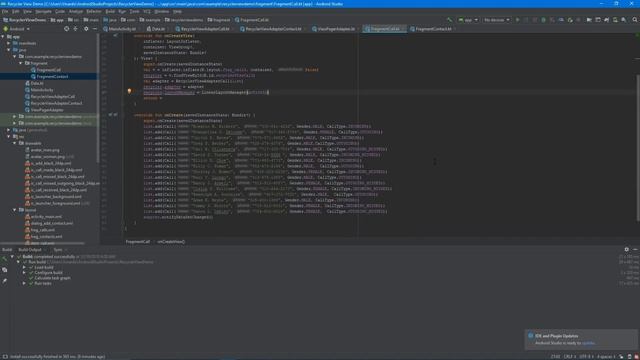
Task: Switch to the Build Output tab
Action: (x=30, y=249)
